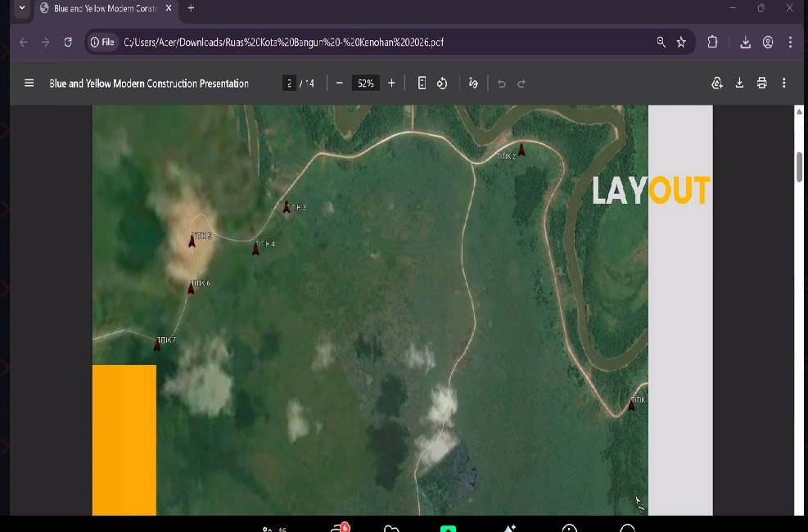Screen dimensions: 808x532
Task: Click the zoom in plus button
Action: [x=391, y=83]
